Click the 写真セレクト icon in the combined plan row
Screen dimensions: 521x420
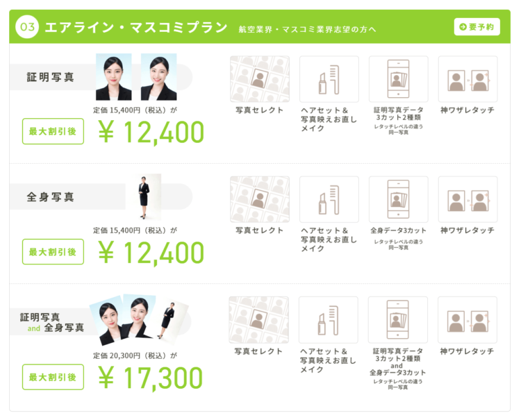(258, 320)
